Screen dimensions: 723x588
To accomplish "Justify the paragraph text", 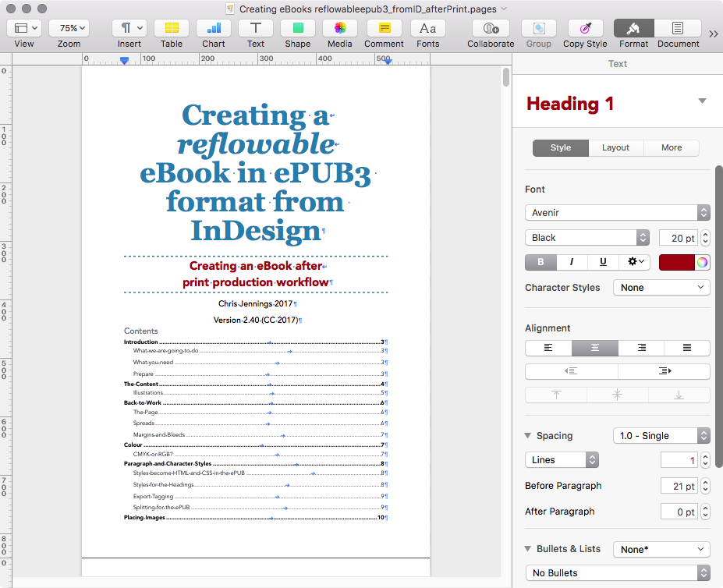I will point(687,348).
